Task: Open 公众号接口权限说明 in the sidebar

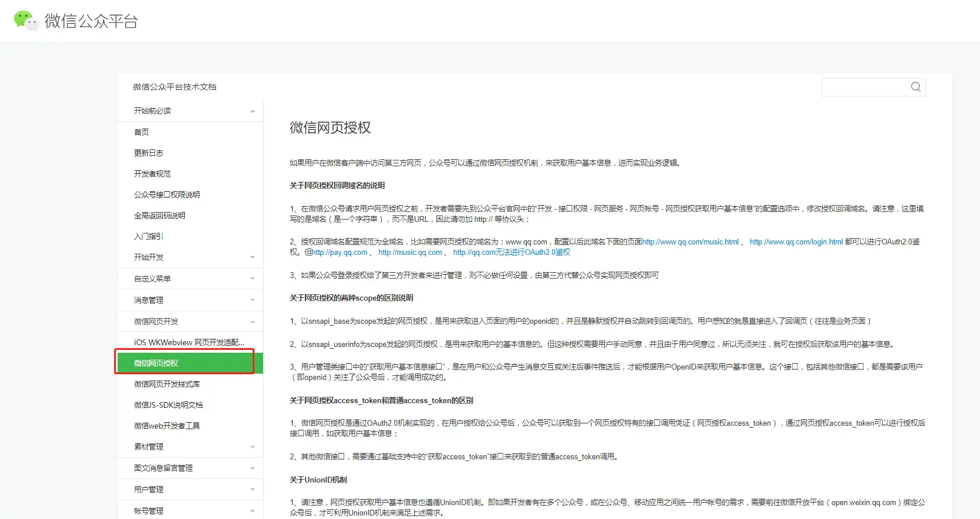Action: pyautogui.click(x=167, y=195)
